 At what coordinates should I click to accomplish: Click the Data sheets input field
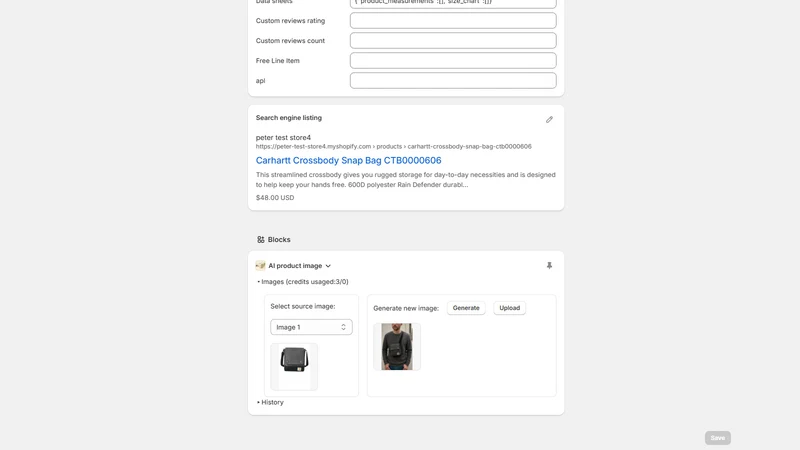point(453,3)
